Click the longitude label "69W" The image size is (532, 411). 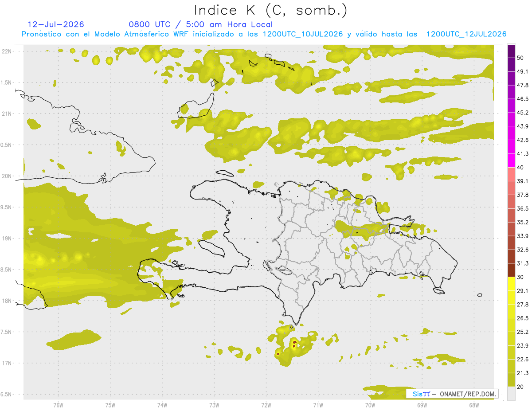(422, 405)
